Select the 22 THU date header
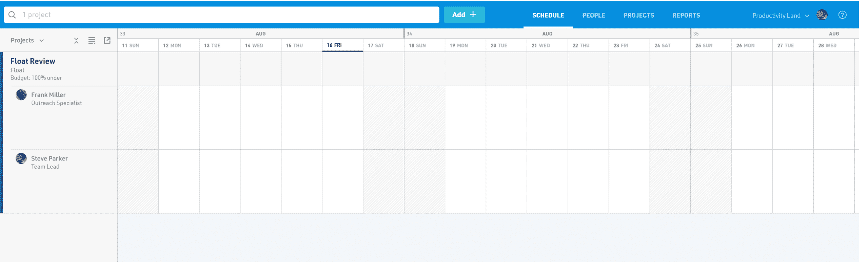The height and width of the screenshot is (262, 868). click(588, 45)
